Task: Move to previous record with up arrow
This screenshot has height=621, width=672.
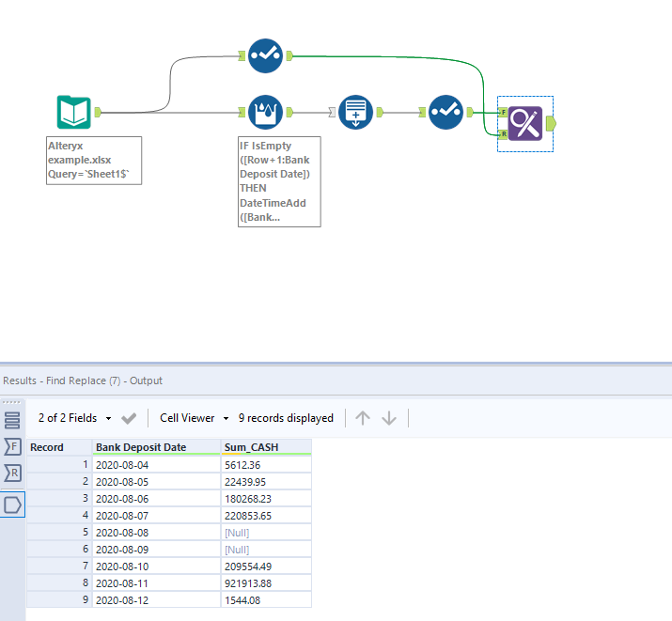Action: click(363, 418)
